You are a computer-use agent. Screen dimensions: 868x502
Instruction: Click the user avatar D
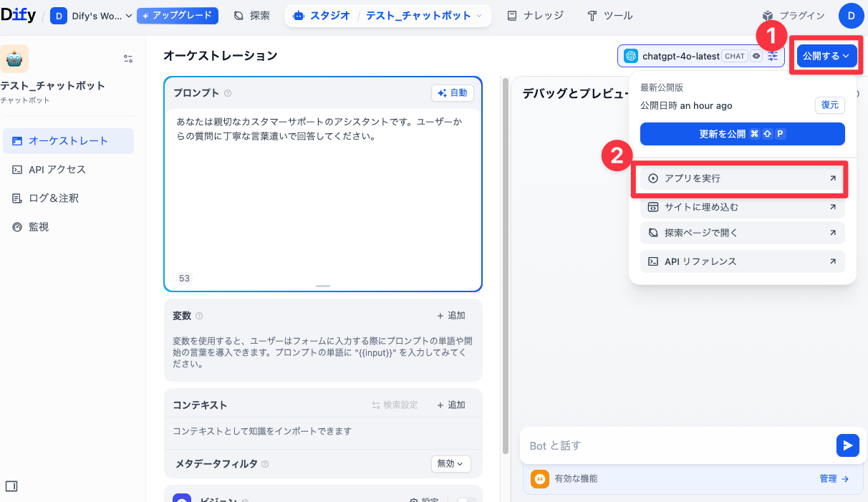(x=851, y=16)
